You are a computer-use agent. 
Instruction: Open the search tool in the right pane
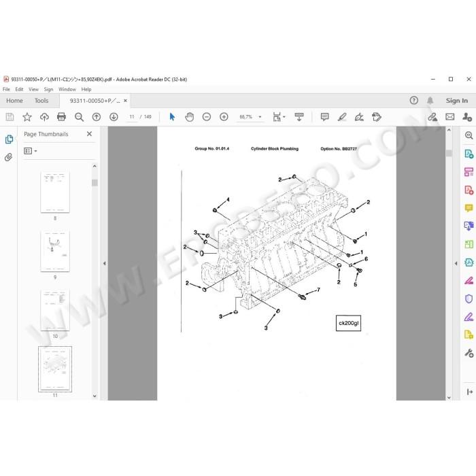coord(469,135)
